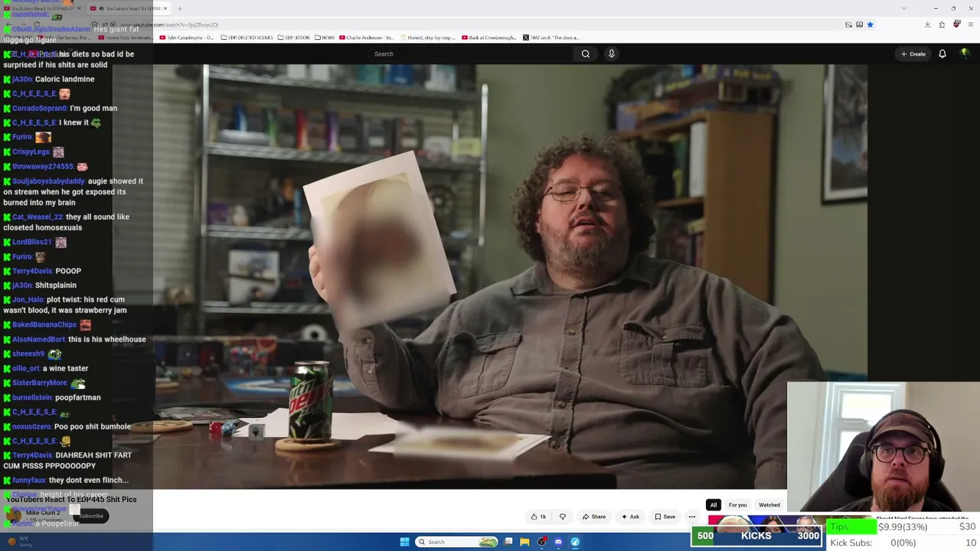The image size is (980, 551).
Task: Open the EDP DELETED SCENES bookmark folder
Action: 247,37
